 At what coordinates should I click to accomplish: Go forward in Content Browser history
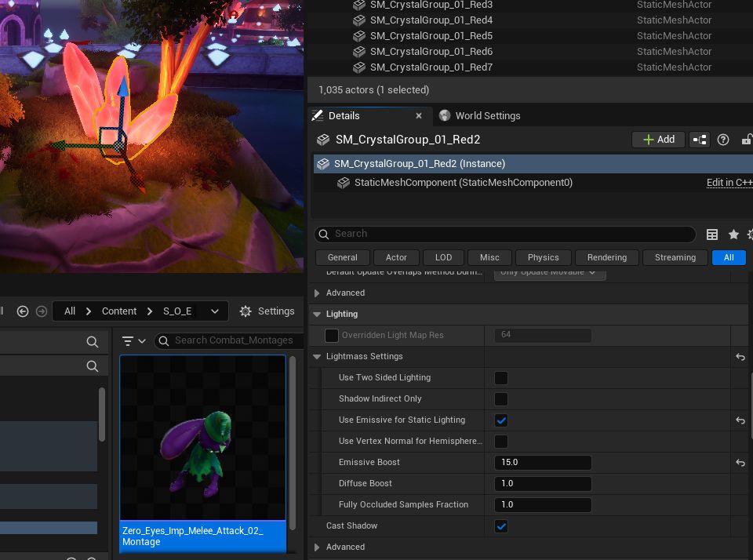tap(42, 311)
